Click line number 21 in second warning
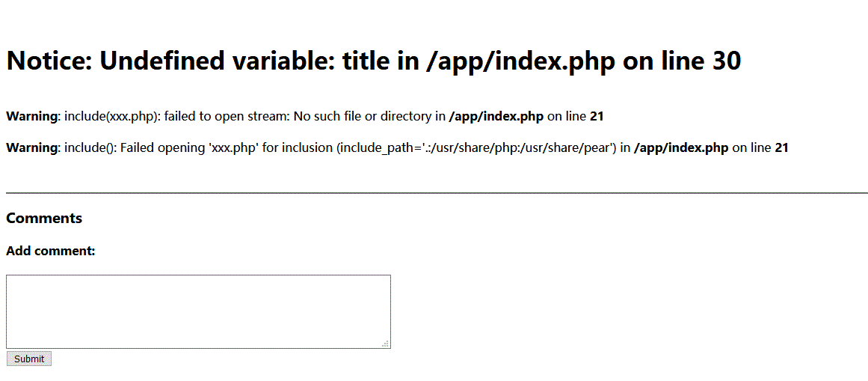This screenshot has height=381, width=868. (x=781, y=148)
